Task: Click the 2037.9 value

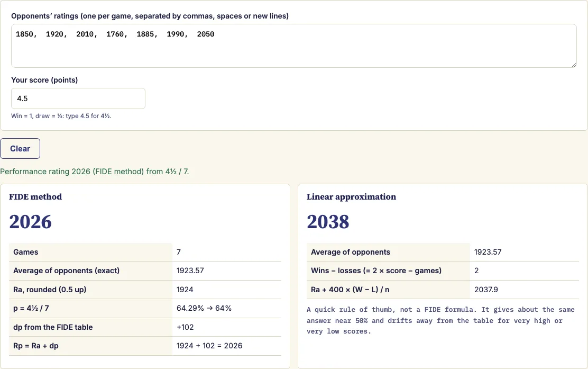Action: (x=486, y=290)
